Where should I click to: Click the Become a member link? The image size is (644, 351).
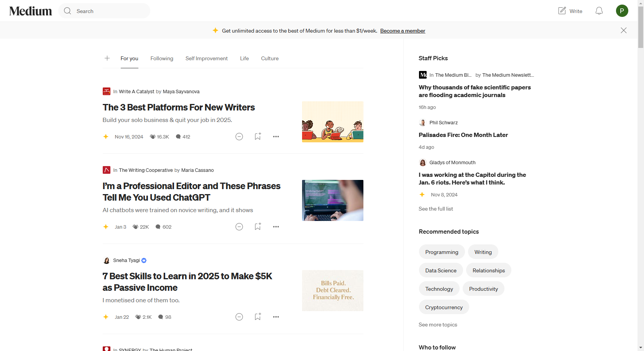click(402, 31)
